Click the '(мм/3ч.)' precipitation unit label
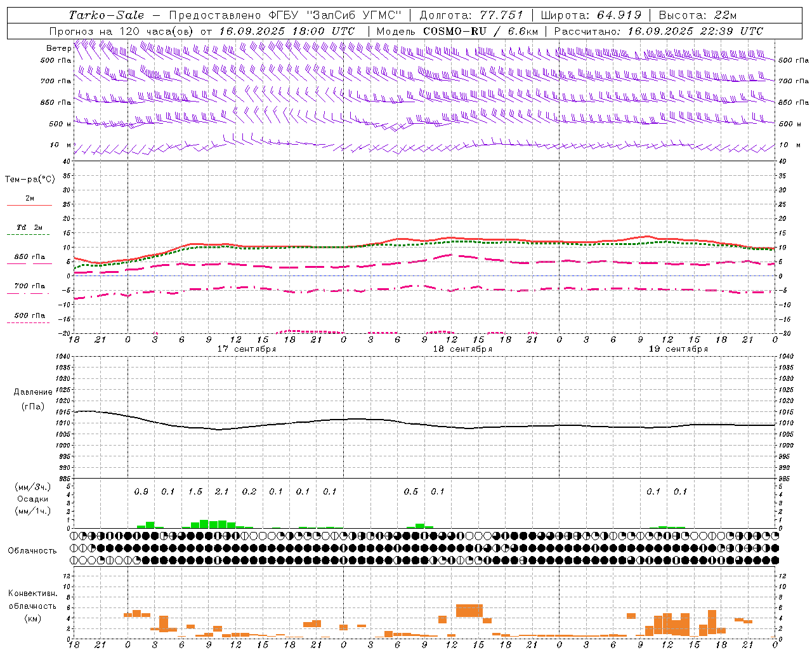 33,487
